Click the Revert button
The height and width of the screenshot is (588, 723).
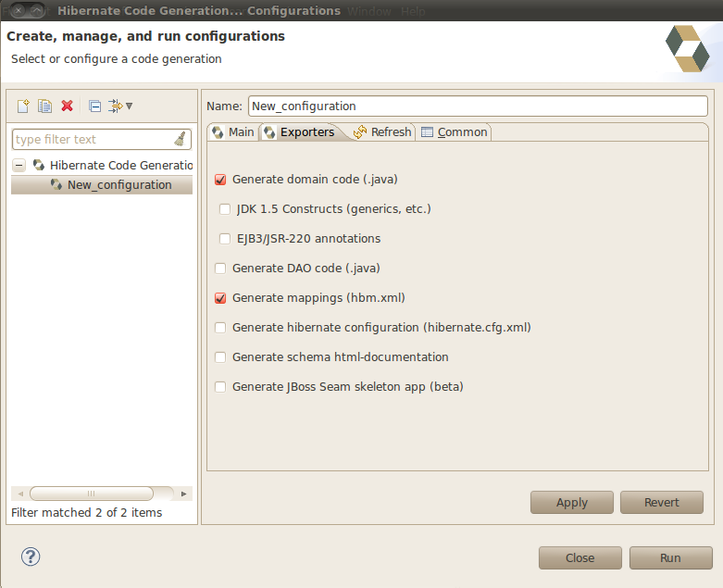click(662, 502)
